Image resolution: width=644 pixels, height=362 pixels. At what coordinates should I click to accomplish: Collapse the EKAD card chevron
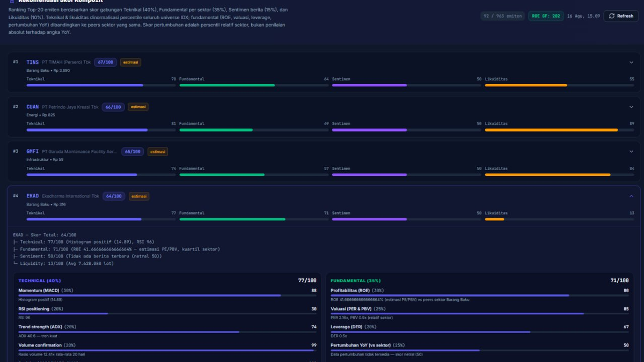[631, 196]
